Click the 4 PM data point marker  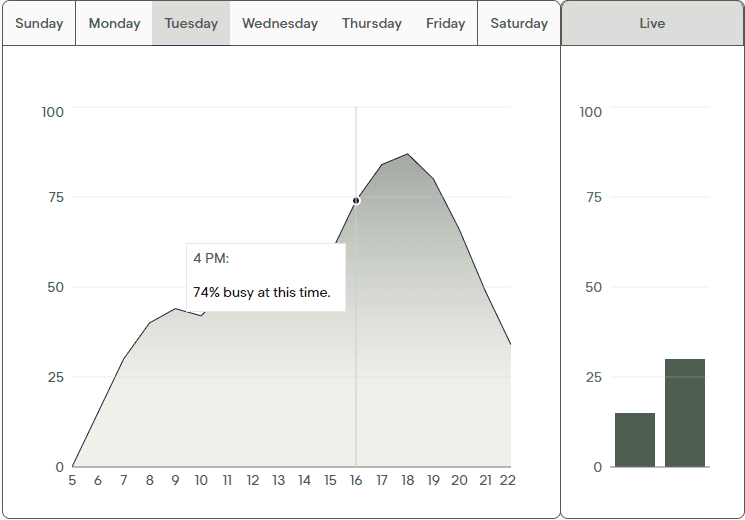pos(356,201)
